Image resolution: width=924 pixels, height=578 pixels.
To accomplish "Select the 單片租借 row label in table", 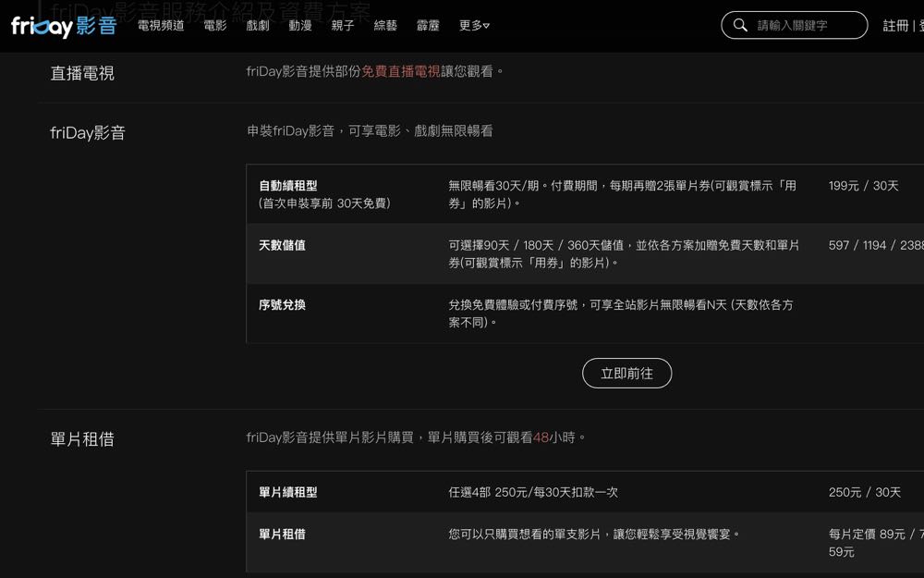I will point(282,535).
